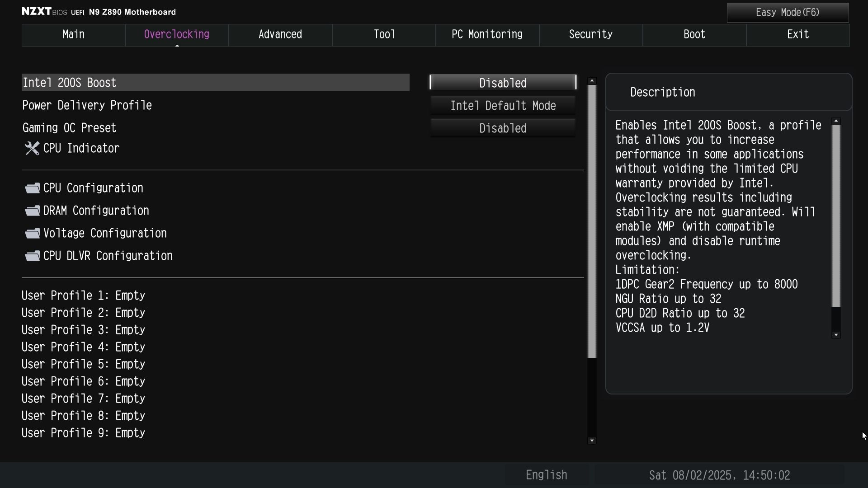Image resolution: width=868 pixels, height=488 pixels.
Task: Select the Intel 200S Boost row
Action: click(216, 83)
